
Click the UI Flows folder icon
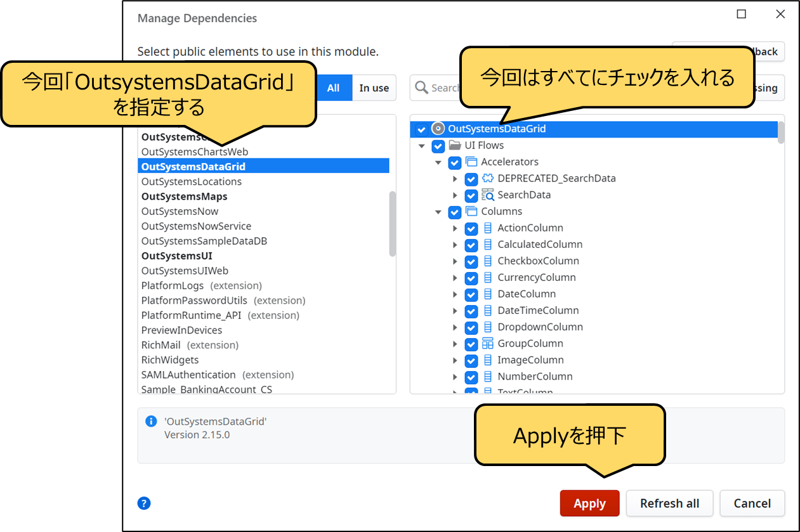pos(455,145)
